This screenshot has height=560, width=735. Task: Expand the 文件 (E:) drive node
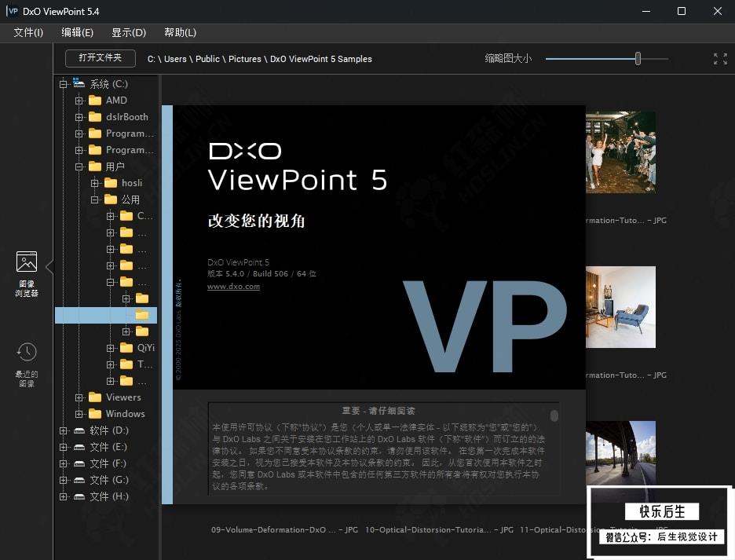(x=64, y=447)
